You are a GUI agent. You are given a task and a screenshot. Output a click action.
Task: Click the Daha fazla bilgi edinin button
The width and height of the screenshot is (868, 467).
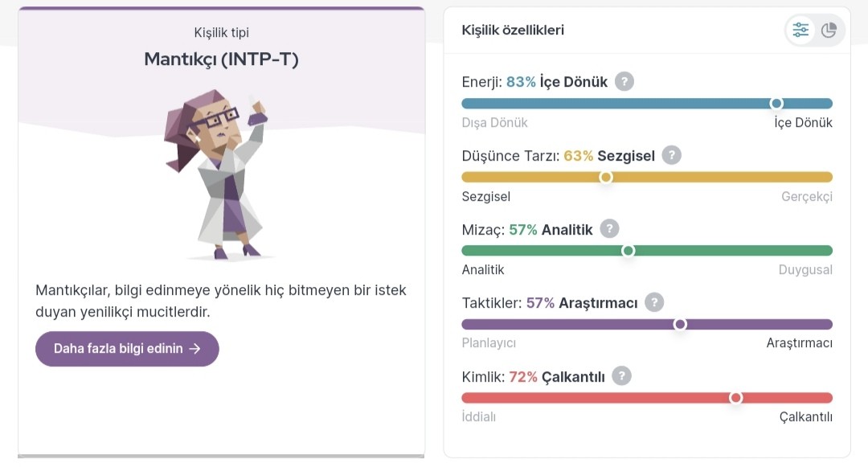click(127, 349)
